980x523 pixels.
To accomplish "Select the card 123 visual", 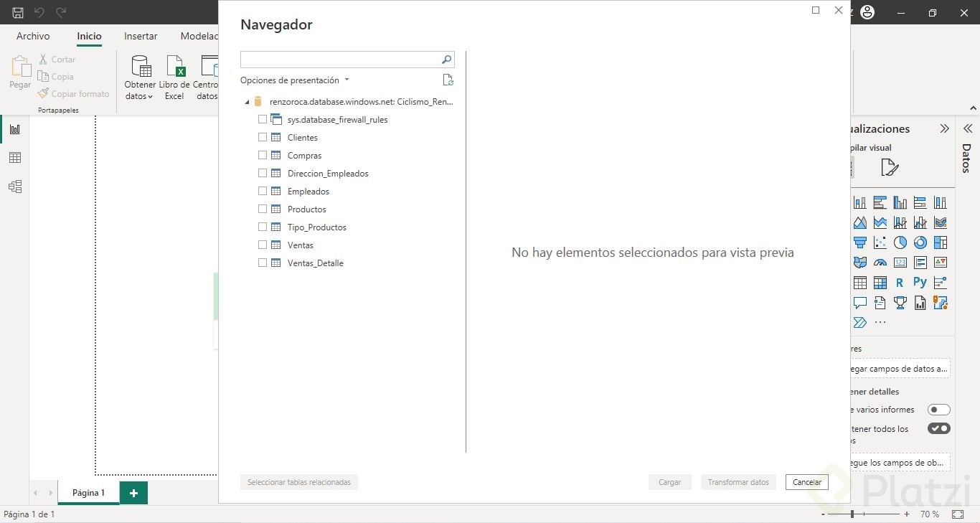I will [900, 263].
